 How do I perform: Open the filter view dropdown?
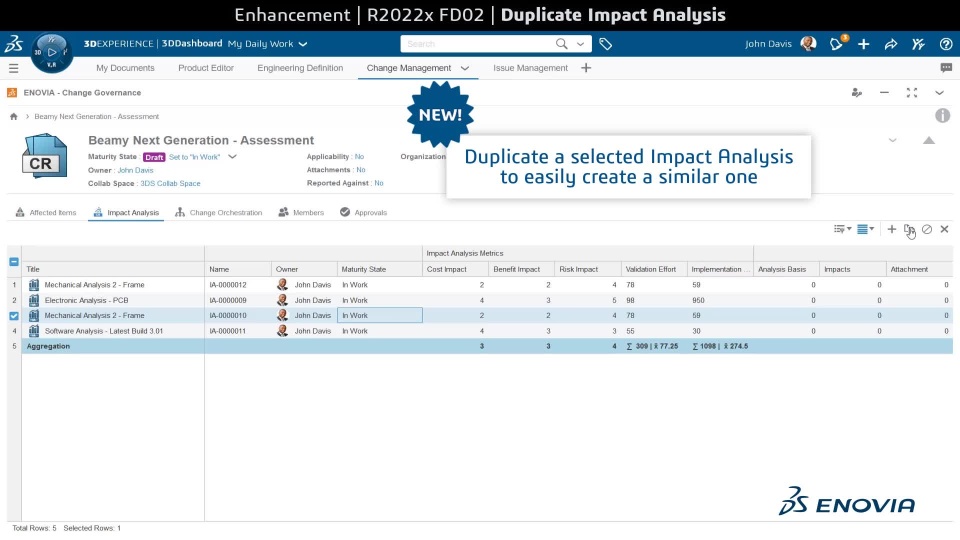click(x=842, y=229)
